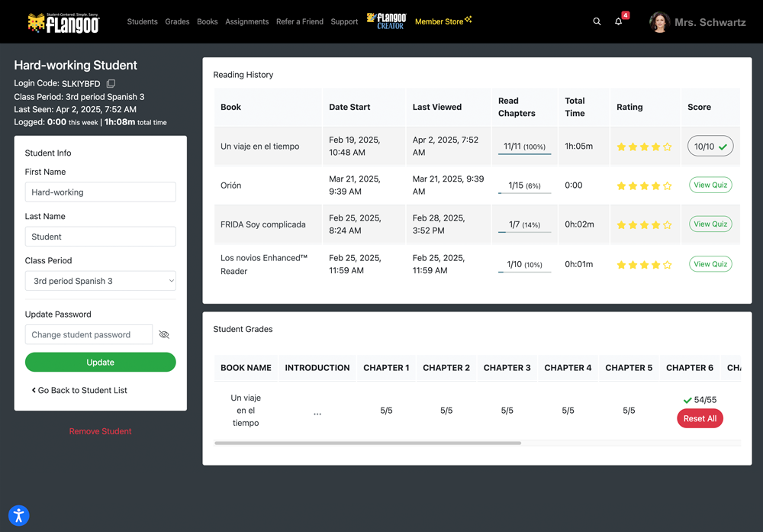Click the red Reset All button

[700, 418]
